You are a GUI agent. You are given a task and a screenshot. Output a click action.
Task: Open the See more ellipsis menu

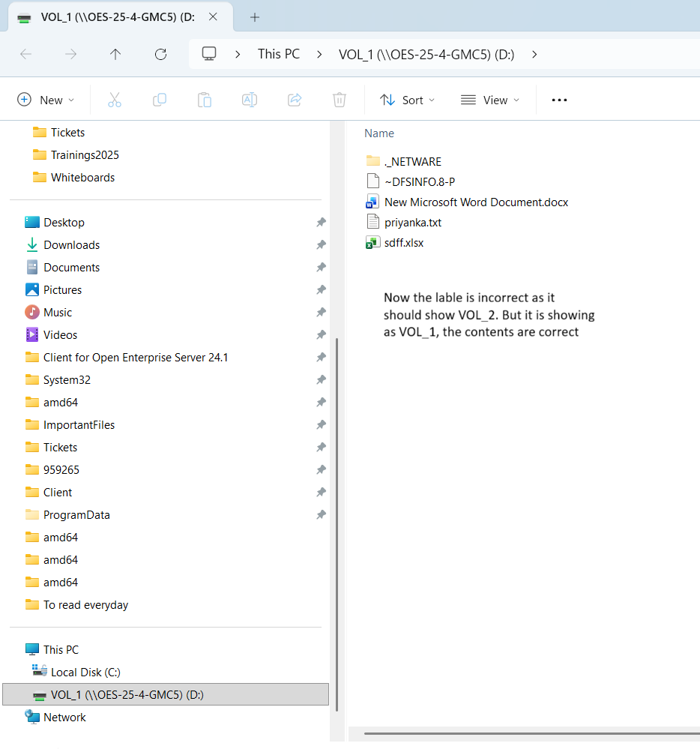pos(559,100)
